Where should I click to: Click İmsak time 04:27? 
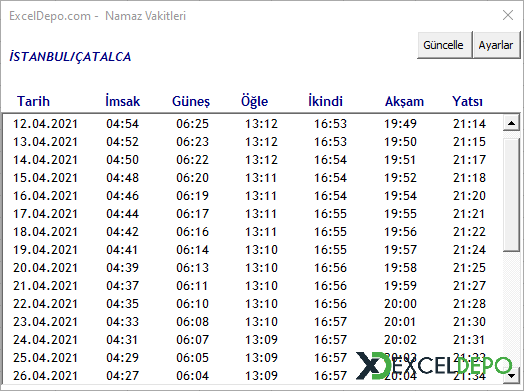pos(122,376)
